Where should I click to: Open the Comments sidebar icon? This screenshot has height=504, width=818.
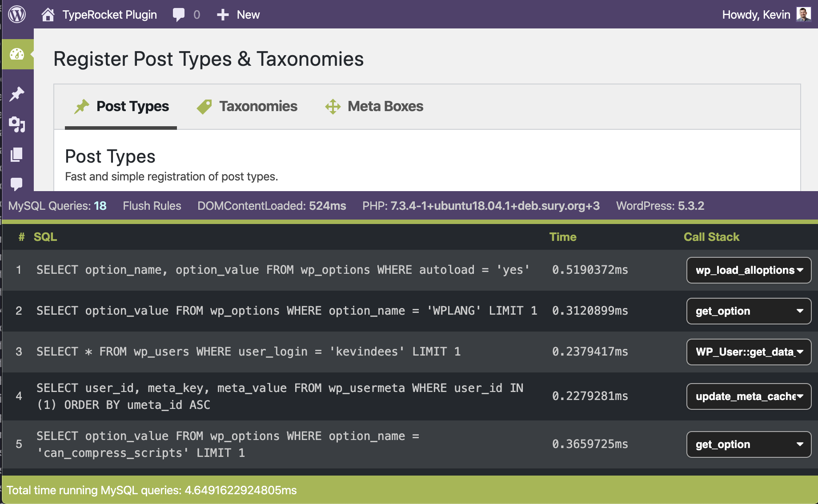(x=17, y=184)
